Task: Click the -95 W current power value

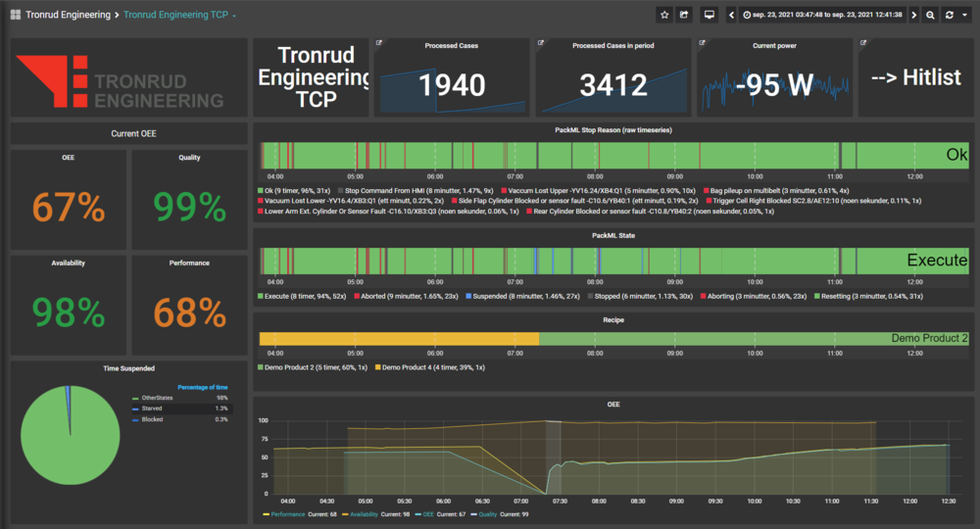Action: tap(774, 85)
